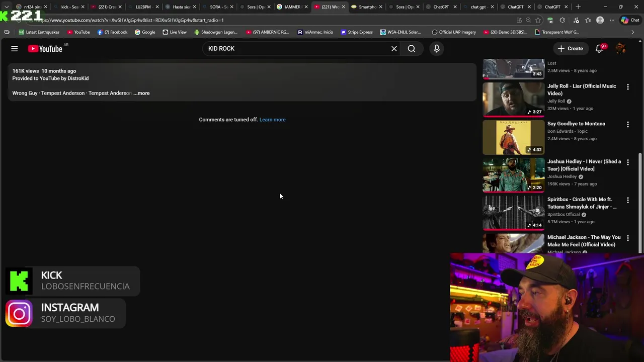Open WSA-ENLIL Solar bookmark
The image size is (644, 362).
401,32
